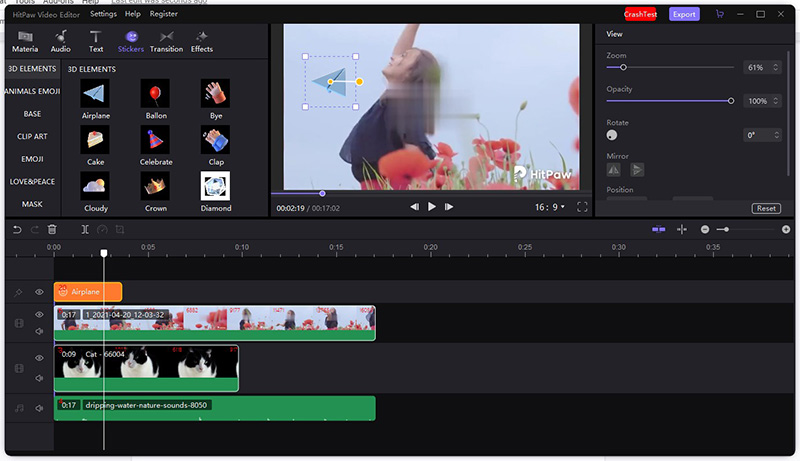Click the undo arrow in timeline toolbar
This screenshot has height=461, width=800.
click(x=17, y=230)
